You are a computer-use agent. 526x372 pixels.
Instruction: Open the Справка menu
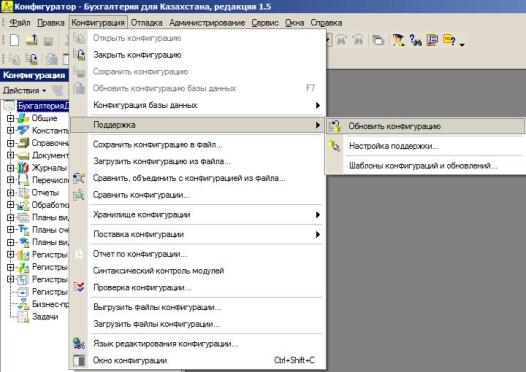click(326, 22)
